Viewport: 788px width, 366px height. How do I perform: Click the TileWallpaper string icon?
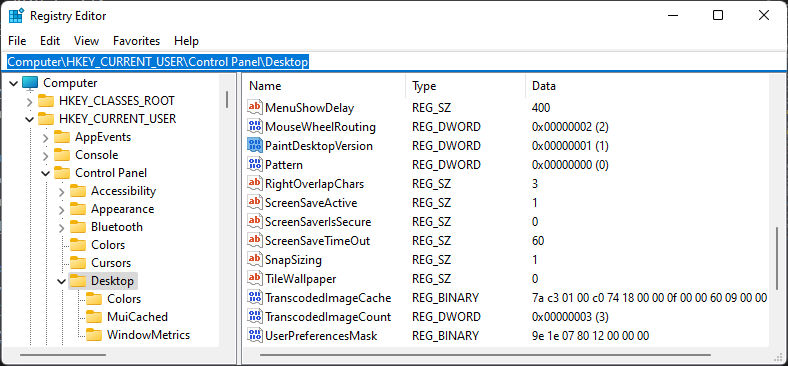pos(255,278)
